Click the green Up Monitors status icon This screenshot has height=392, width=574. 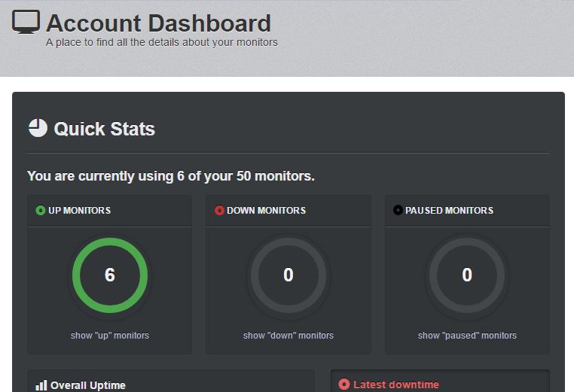[41, 211]
